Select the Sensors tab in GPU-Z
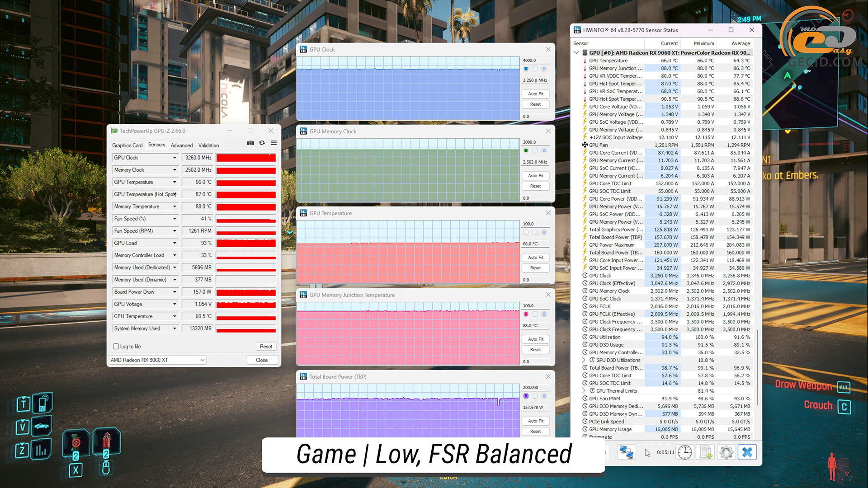 point(157,145)
